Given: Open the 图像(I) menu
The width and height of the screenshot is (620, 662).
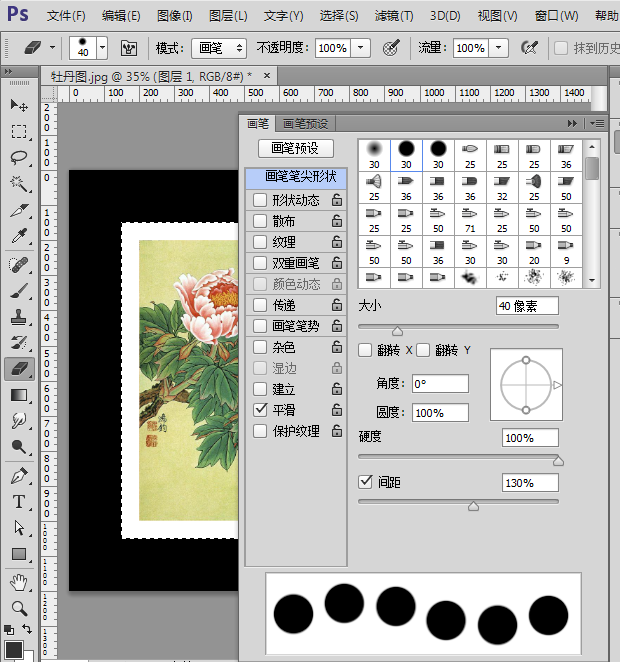Looking at the screenshot, I should tap(175, 16).
